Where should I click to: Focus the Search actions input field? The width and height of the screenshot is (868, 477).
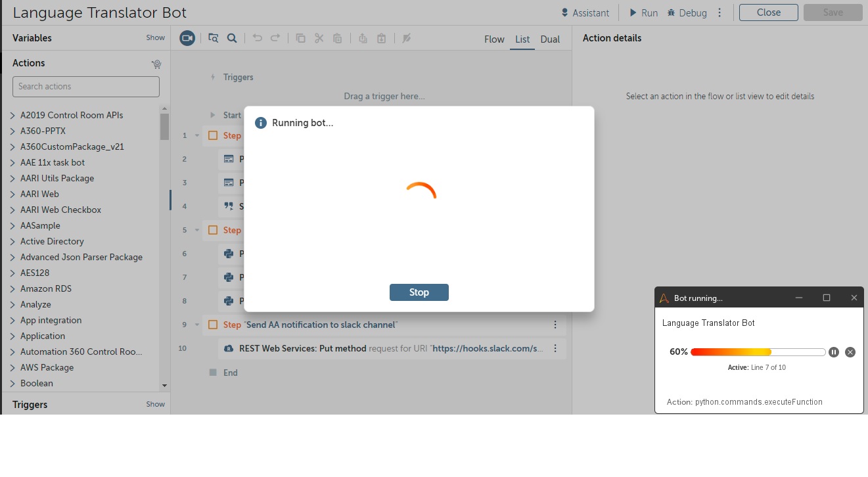point(86,87)
